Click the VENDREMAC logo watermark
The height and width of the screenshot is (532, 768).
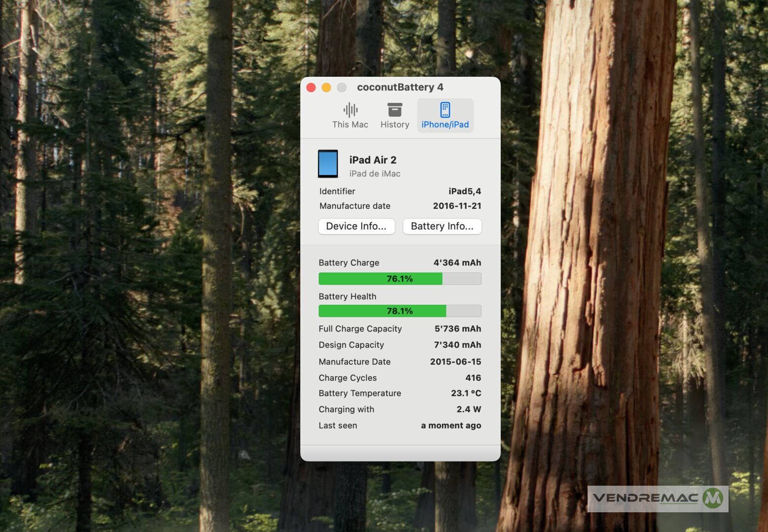click(x=658, y=499)
